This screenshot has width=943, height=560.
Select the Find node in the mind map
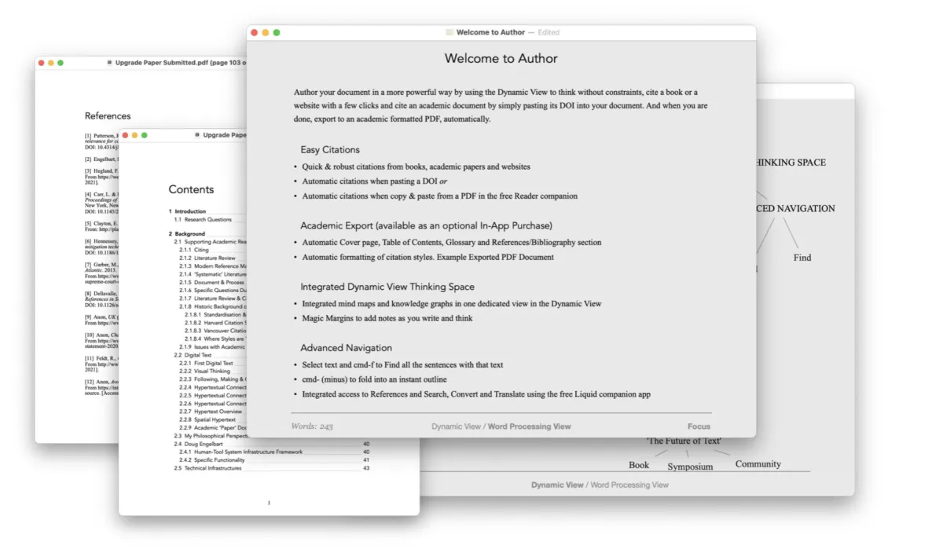802,258
